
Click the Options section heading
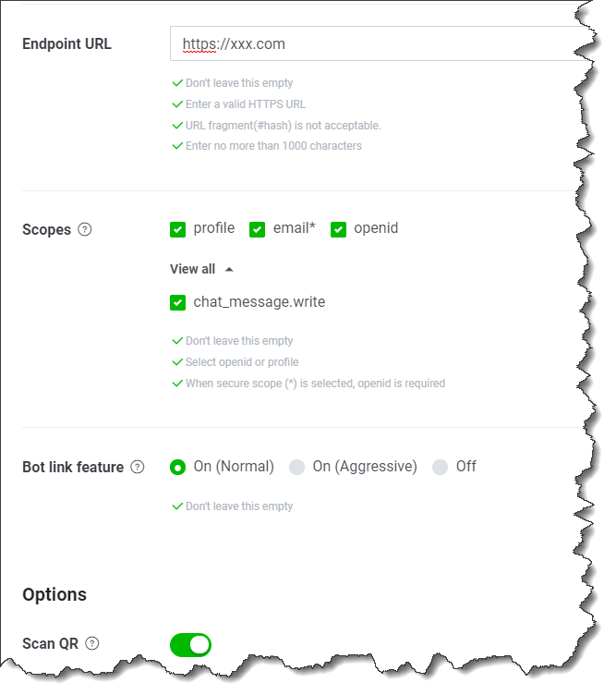coord(54,594)
